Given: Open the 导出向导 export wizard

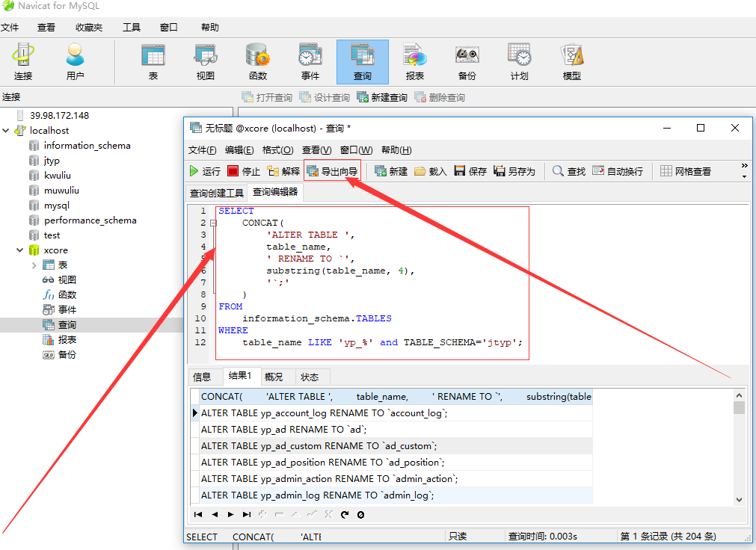Looking at the screenshot, I should (332, 171).
